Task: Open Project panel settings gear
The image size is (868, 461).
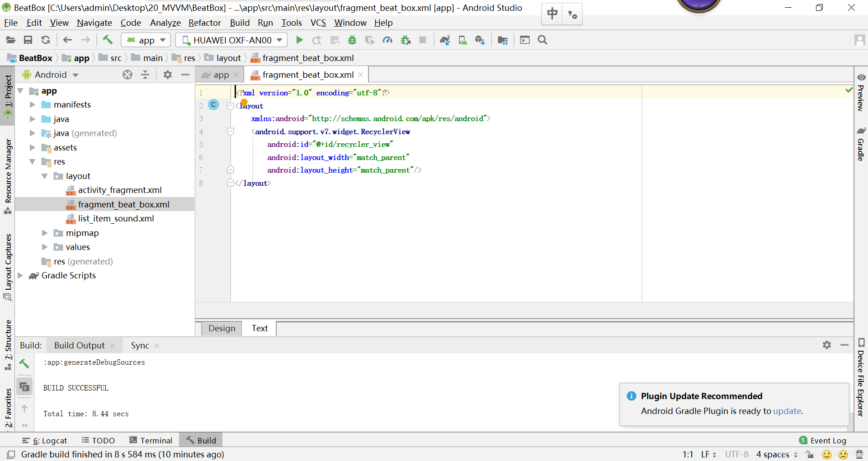Action: tap(168, 75)
